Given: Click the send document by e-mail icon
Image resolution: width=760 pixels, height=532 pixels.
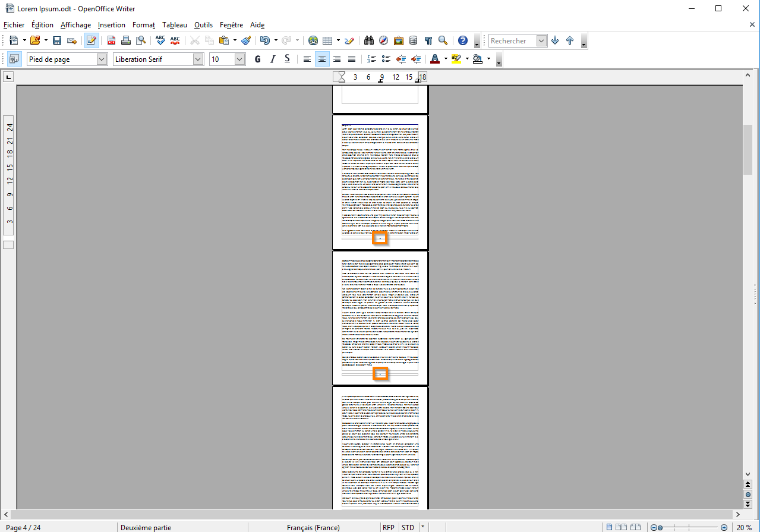Looking at the screenshot, I should [72, 40].
